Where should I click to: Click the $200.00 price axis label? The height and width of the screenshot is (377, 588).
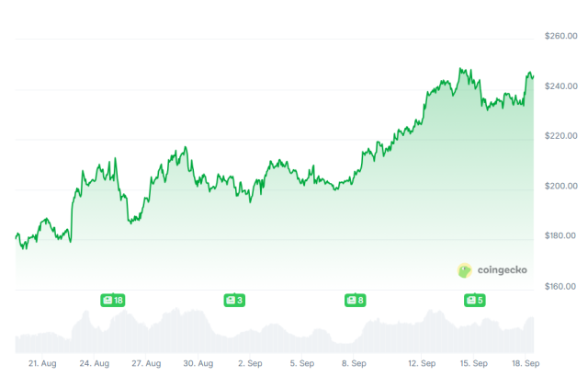560,187
